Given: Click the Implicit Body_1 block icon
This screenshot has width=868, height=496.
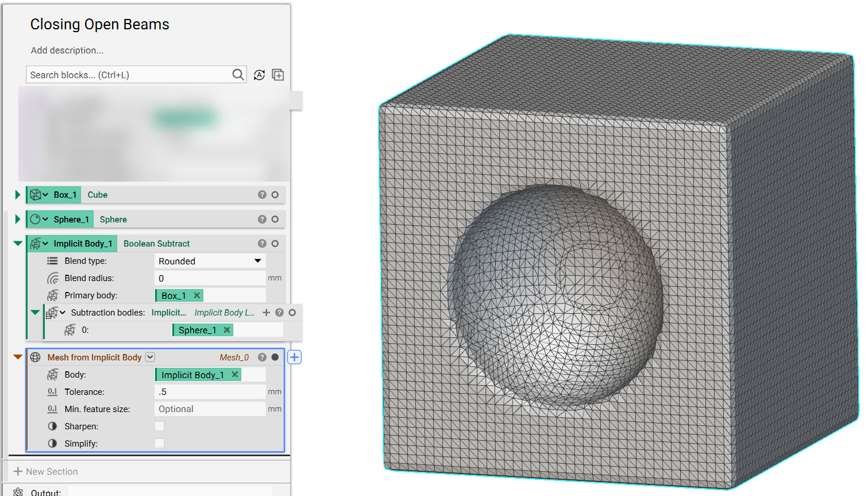Looking at the screenshot, I should [36, 244].
